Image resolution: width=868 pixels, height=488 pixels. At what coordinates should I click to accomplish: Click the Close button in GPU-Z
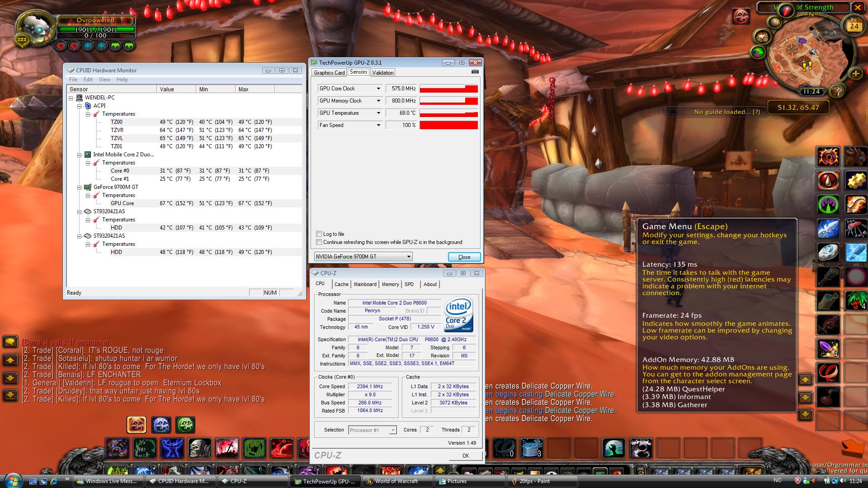(x=464, y=257)
